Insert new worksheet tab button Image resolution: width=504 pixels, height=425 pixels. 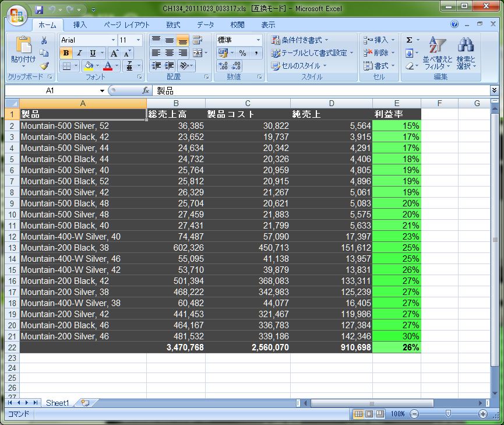85,403
